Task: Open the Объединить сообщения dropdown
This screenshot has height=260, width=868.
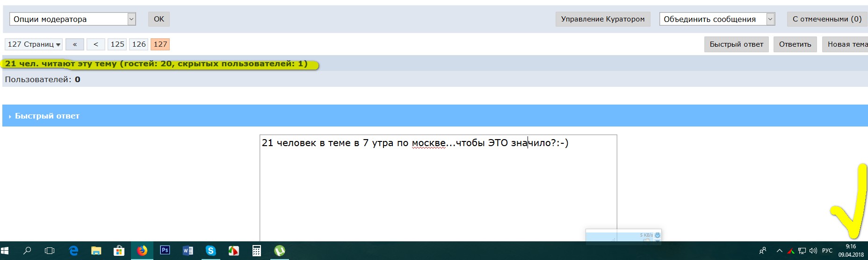Action: point(717,19)
